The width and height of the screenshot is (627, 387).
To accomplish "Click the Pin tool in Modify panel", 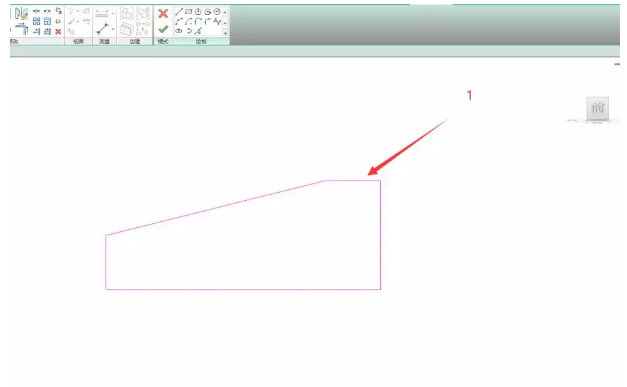I will 58,21.
